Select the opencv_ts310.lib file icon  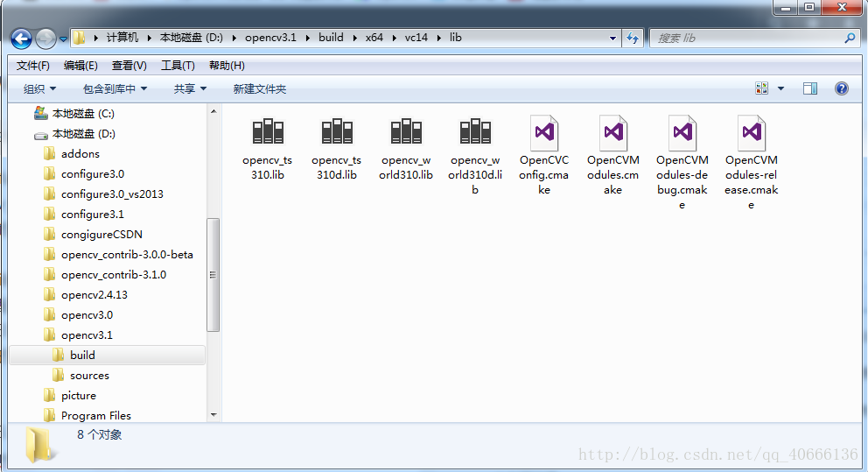(x=268, y=132)
